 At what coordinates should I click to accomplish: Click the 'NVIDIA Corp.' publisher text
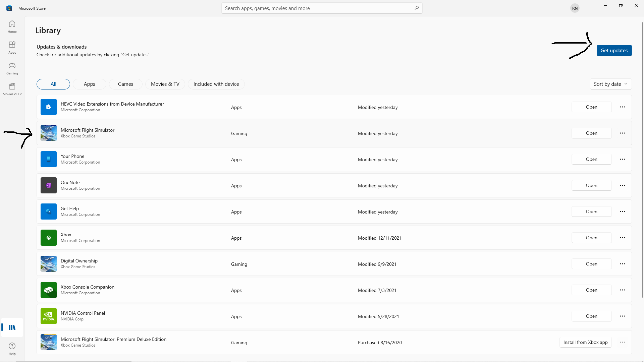pos(72,319)
